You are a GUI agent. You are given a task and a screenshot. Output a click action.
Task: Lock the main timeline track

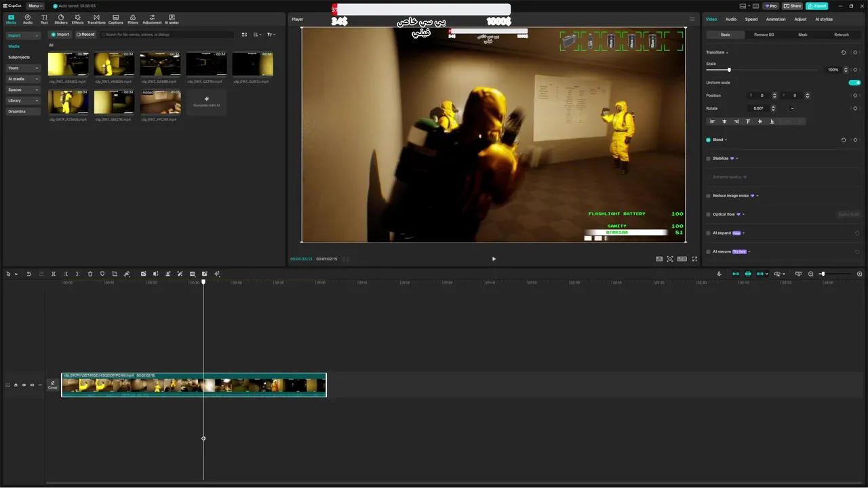coord(16,385)
